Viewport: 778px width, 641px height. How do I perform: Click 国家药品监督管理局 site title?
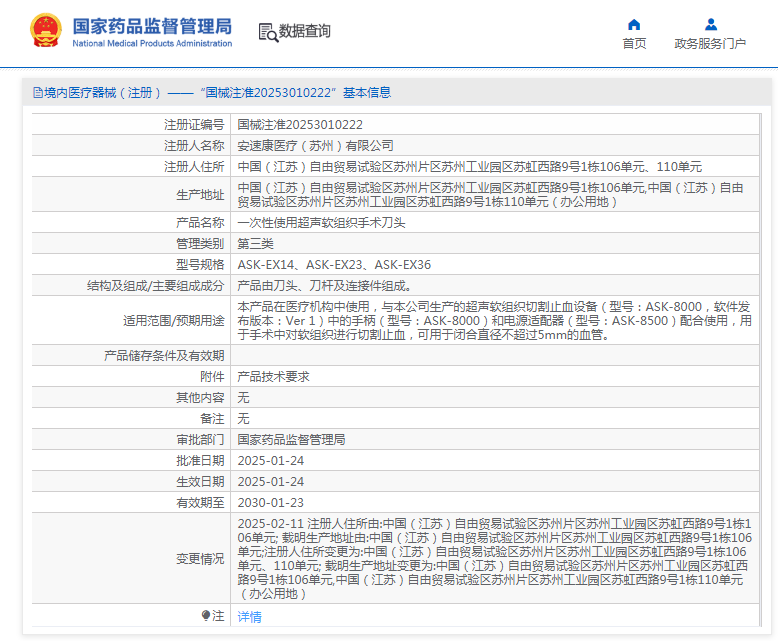[x=152, y=26]
